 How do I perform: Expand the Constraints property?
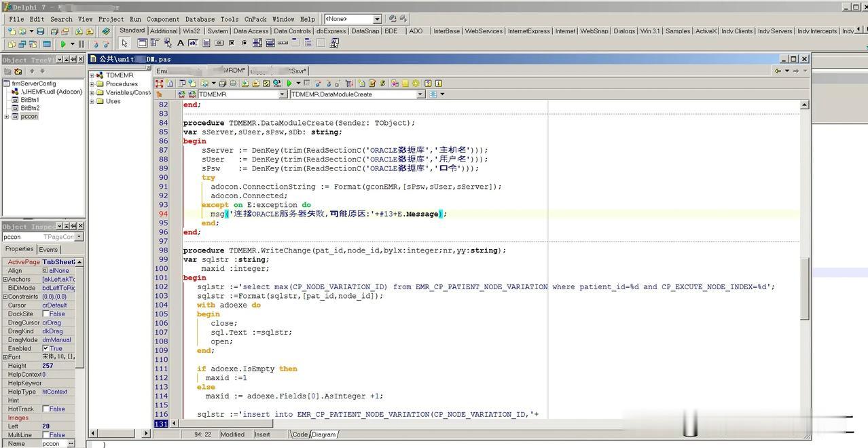pyautogui.click(x=5, y=297)
